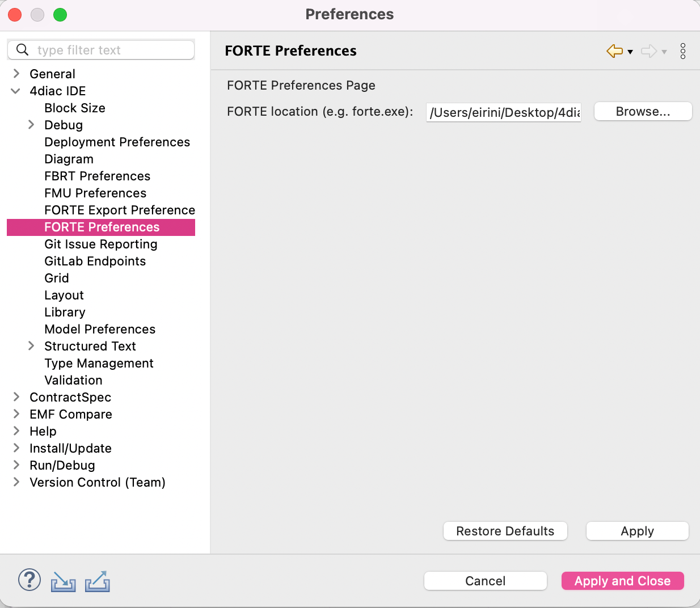
Task: Click the search magnifier icon in filter box
Action: 22,50
